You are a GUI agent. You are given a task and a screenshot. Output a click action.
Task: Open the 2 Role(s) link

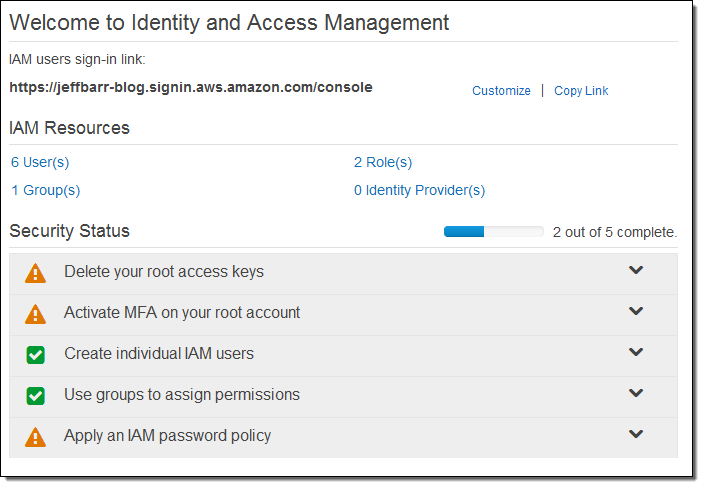pyautogui.click(x=383, y=162)
